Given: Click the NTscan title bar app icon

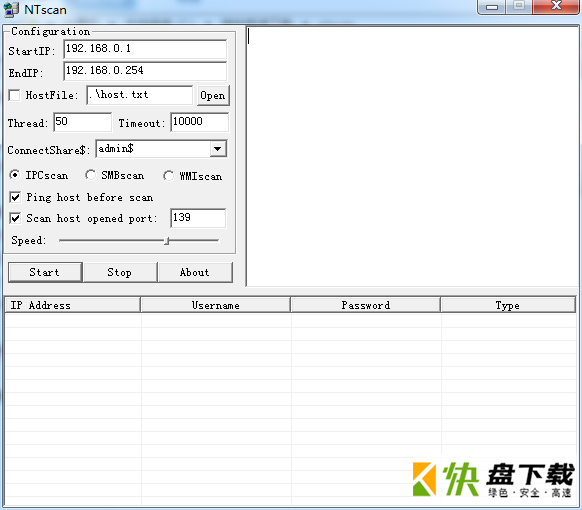Looking at the screenshot, I should pos(11,9).
